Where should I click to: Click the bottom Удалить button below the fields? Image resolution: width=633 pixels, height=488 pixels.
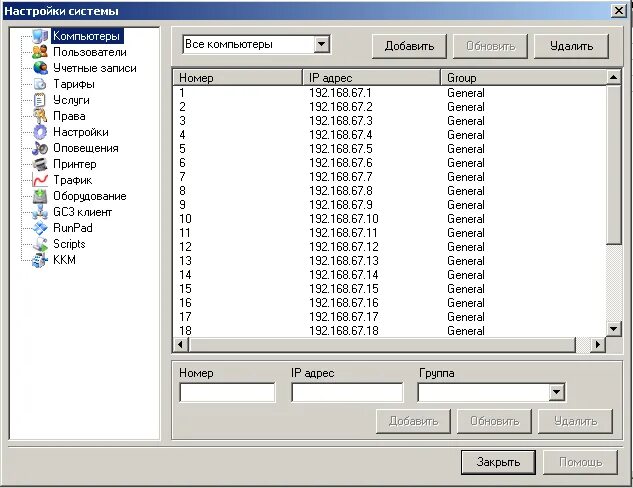[575, 421]
